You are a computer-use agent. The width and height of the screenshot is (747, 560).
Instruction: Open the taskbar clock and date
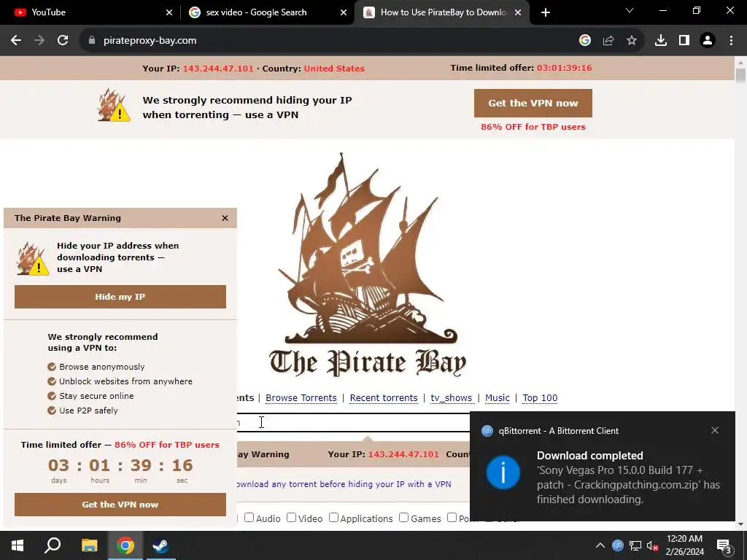684,545
